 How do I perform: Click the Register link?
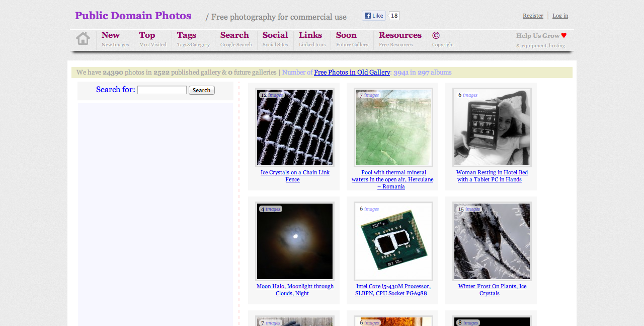click(533, 16)
